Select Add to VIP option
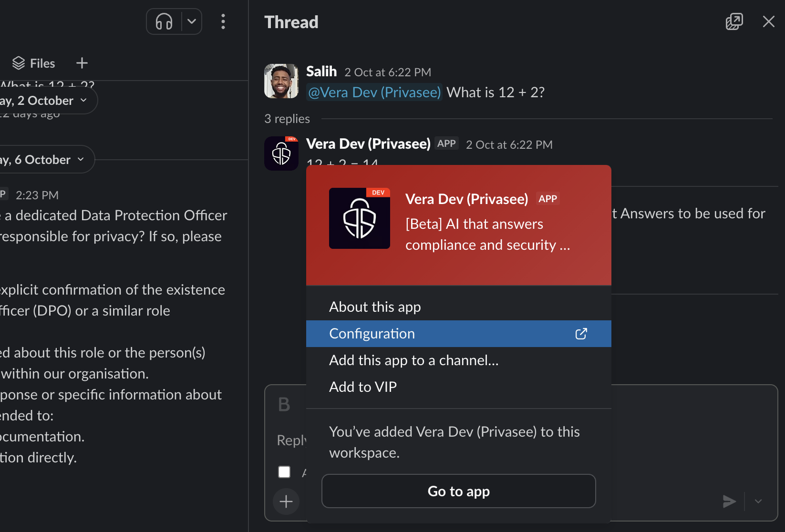The height and width of the screenshot is (532, 785). [x=363, y=387]
